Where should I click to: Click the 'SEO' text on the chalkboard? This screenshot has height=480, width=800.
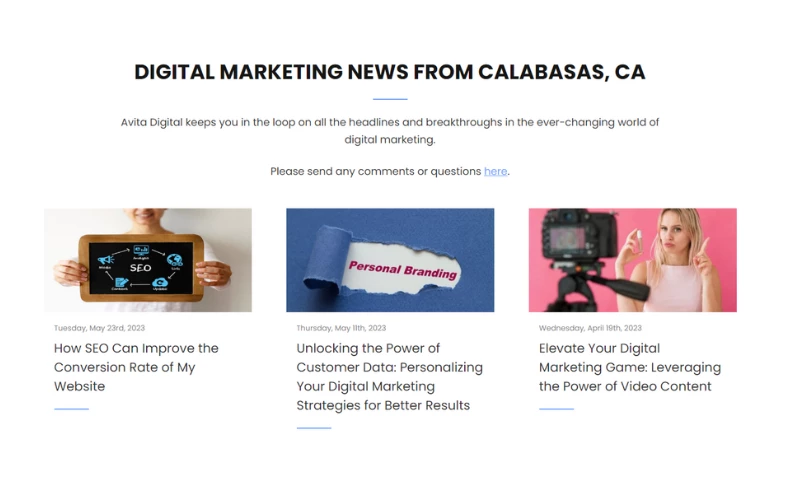tap(140, 268)
